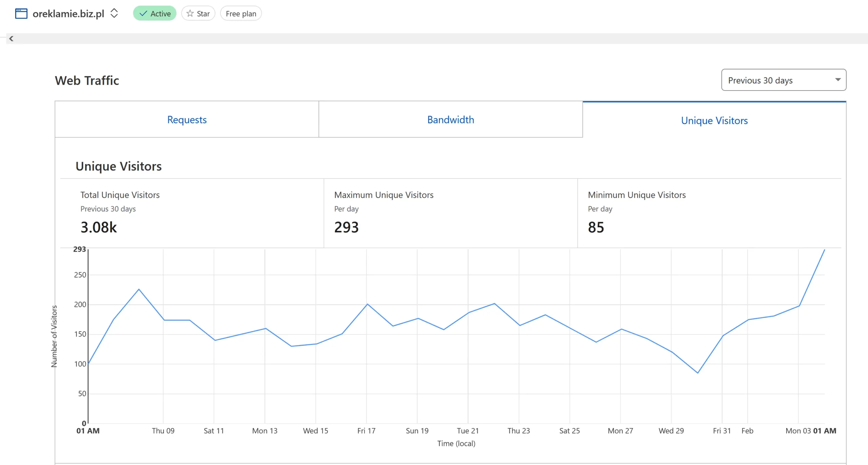Collapse sidebar using the left chevron arrow
Image resolution: width=868 pixels, height=465 pixels.
click(x=11, y=39)
